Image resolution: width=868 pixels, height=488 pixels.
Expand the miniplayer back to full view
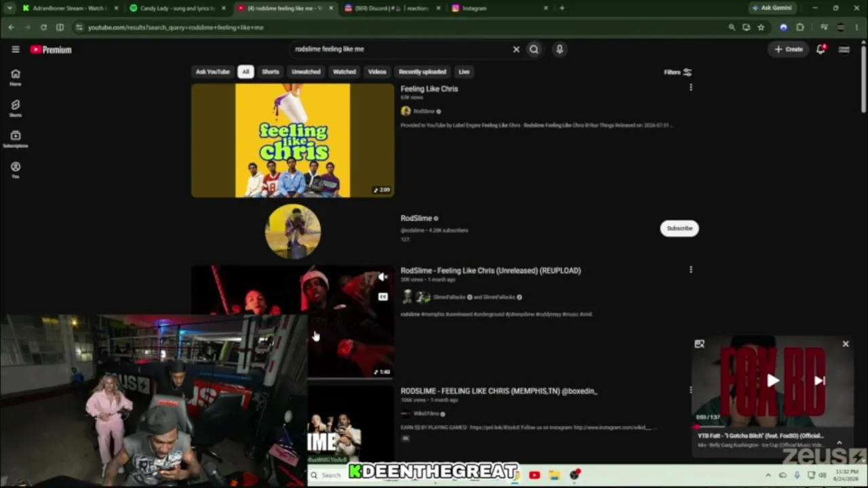pyautogui.click(x=699, y=344)
